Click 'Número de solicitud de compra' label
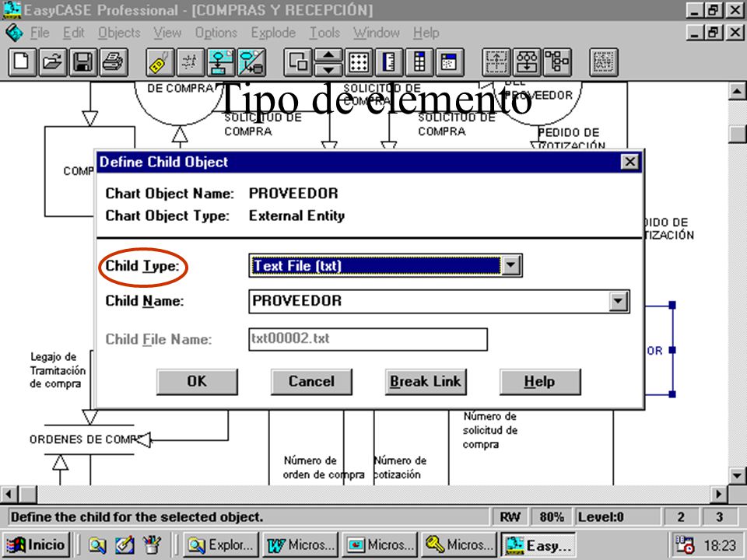 pos(489,430)
